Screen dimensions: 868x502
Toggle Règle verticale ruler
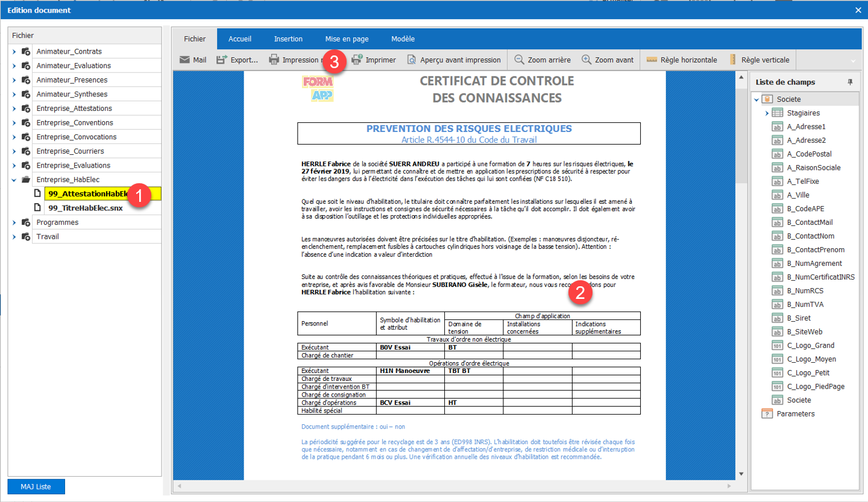coord(759,60)
